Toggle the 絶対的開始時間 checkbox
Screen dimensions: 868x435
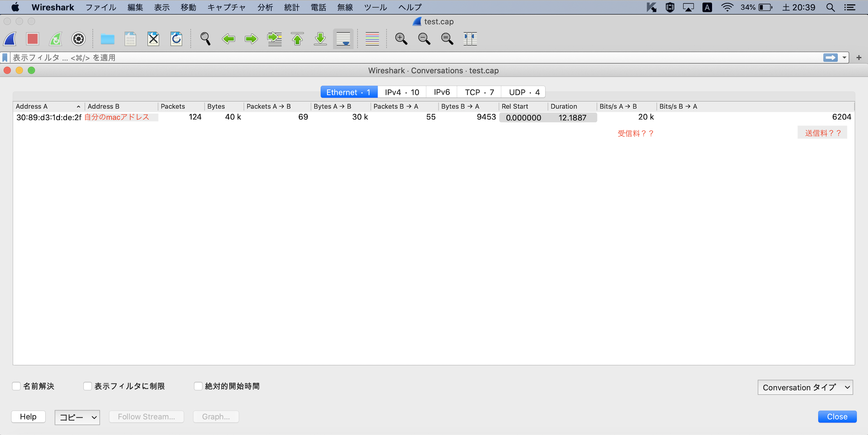[198, 386]
